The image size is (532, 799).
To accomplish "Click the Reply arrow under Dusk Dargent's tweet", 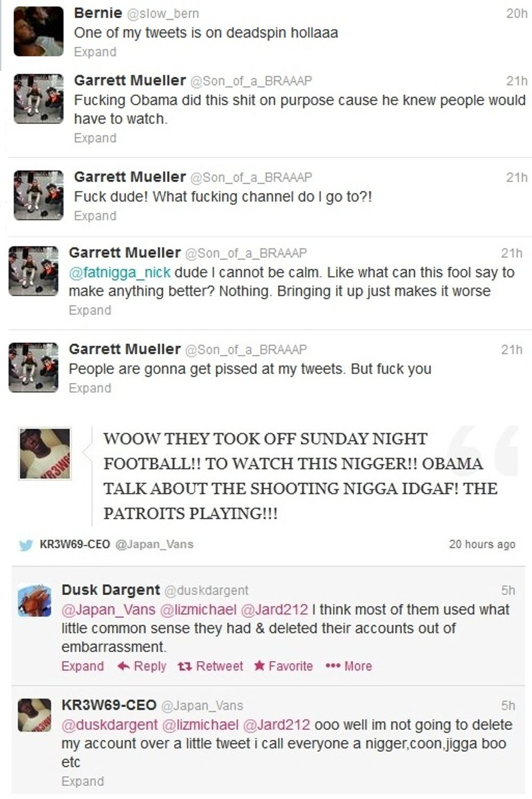I will pyautogui.click(x=142, y=666).
